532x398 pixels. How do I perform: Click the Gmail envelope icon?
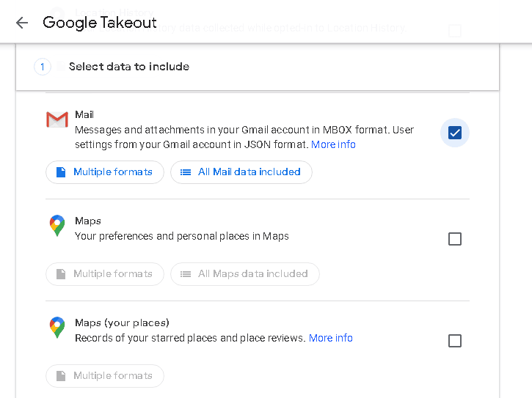click(x=57, y=119)
